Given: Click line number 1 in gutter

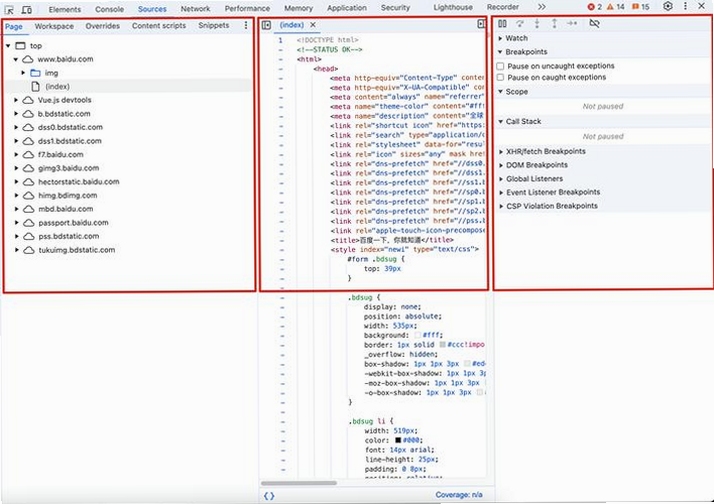Looking at the screenshot, I should click(x=280, y=40).
